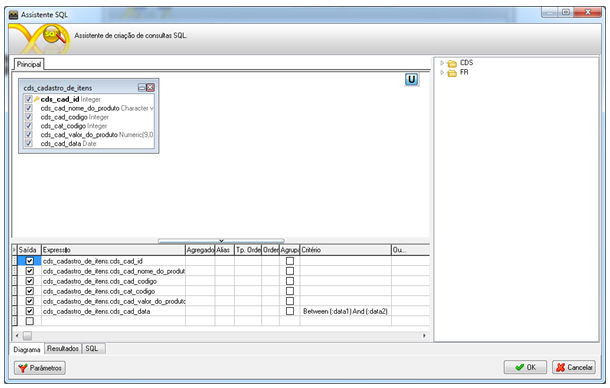Select the 'cds_cadastro_de_itens.cds_cad_data' expression cell
This screenshot has width=610, height=388.
(x=113, y=311)
